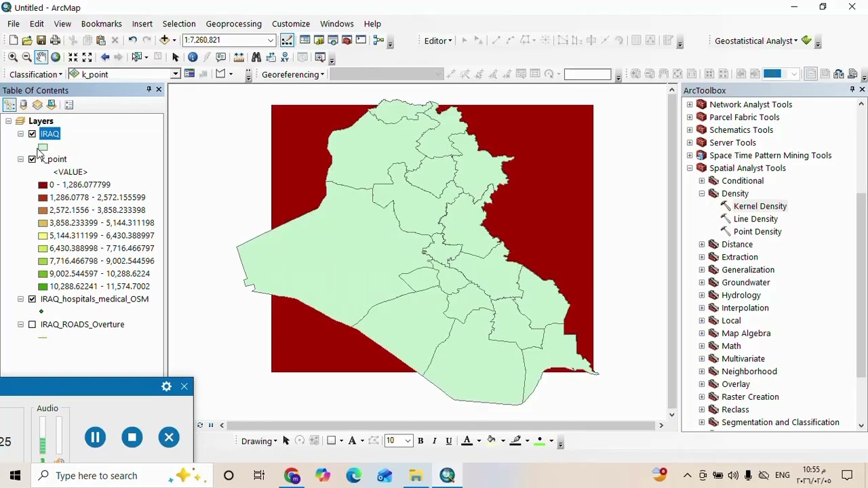Open Microsoft Edge from the taskbar

click(354, 476)
